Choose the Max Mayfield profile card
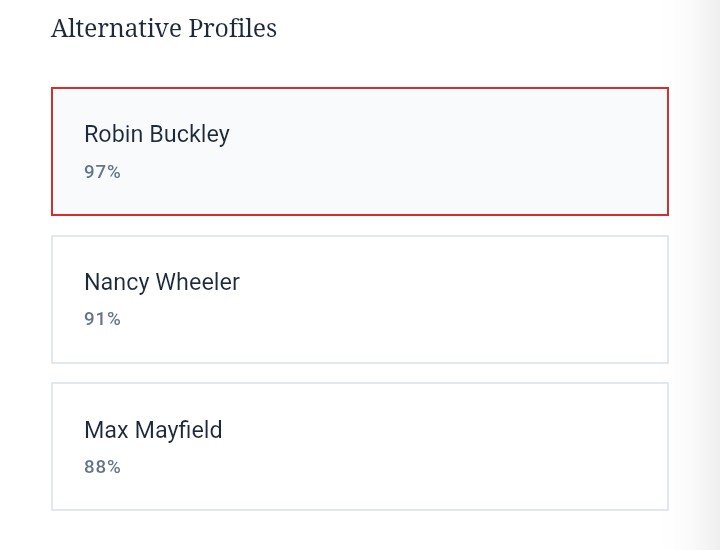Image resolution: width=720 pixels, height=550 pixels. pyautogui.click(x=360, y=446)
